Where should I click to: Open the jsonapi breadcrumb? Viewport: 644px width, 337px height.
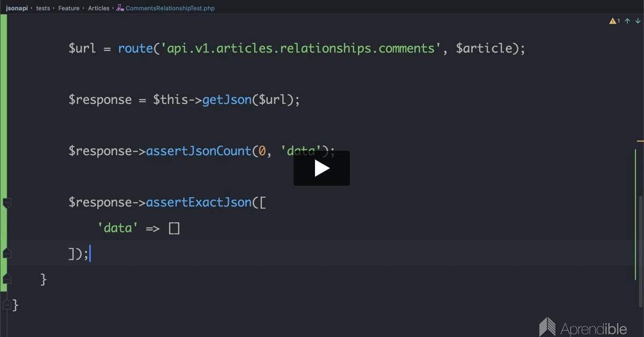coord(17,8)
